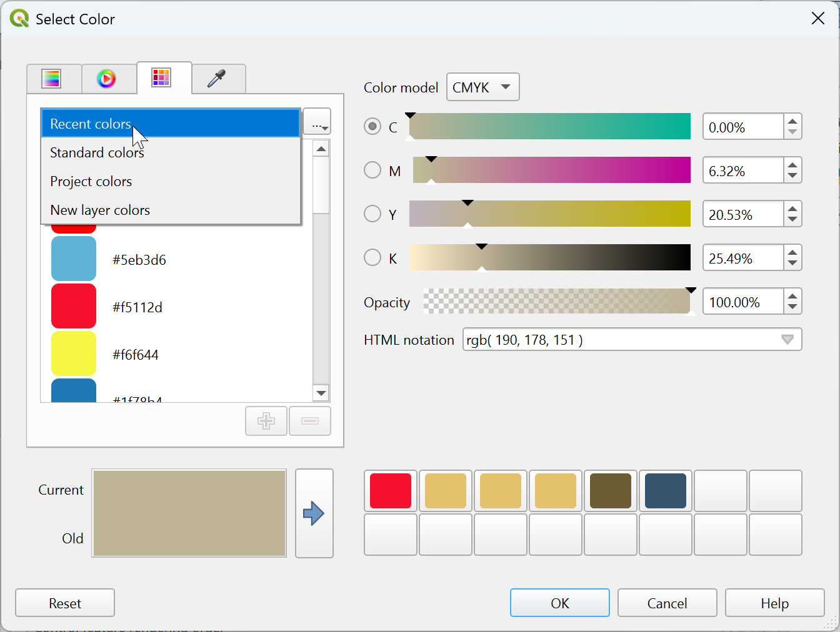
Task: Pick New layer colors palette entry
Action: pyautogui.click(x=99, y=210)
